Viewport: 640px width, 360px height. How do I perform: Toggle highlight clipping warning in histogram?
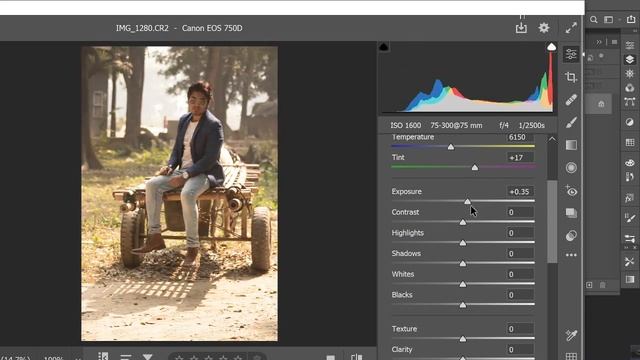click(551, 47)
